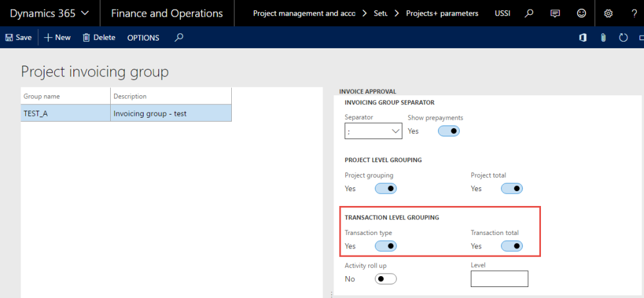The image size is (644, 298).
Task: Click the INVOICE APPROVAL section header
Action: 368,91
